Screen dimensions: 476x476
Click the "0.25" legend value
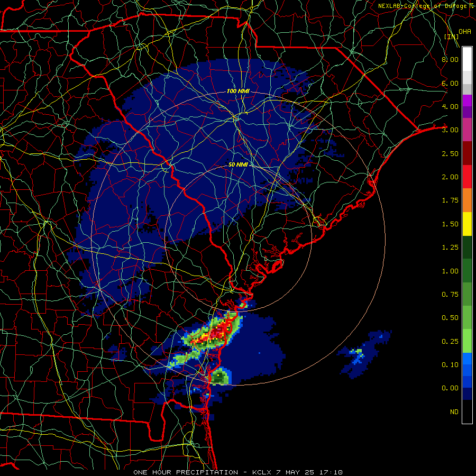click(x=450, y=342)
